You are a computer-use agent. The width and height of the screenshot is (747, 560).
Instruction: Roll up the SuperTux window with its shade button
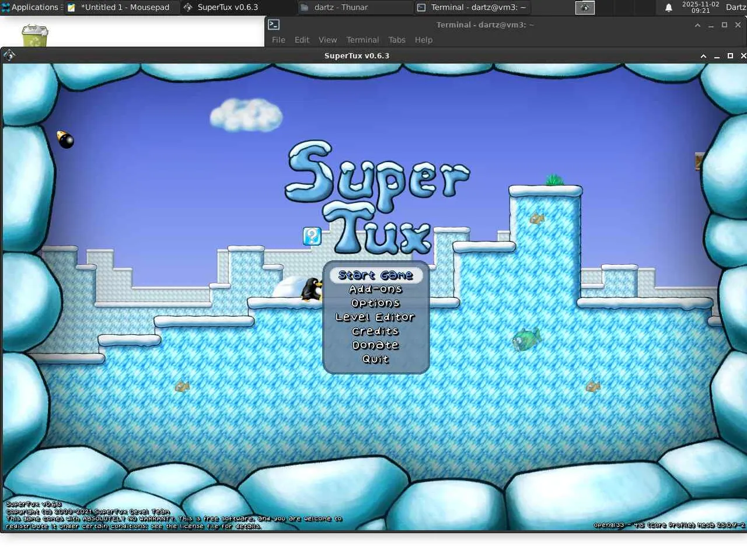[x=703, y=56]
